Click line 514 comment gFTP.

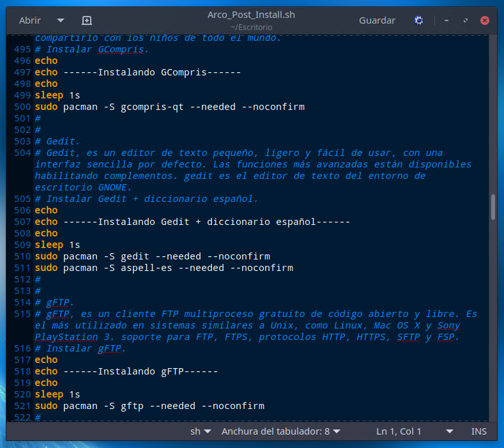coord(54,302)
